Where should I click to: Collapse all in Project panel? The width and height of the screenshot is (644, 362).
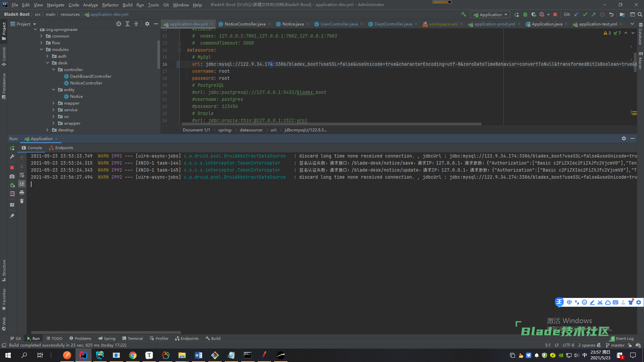136,24
